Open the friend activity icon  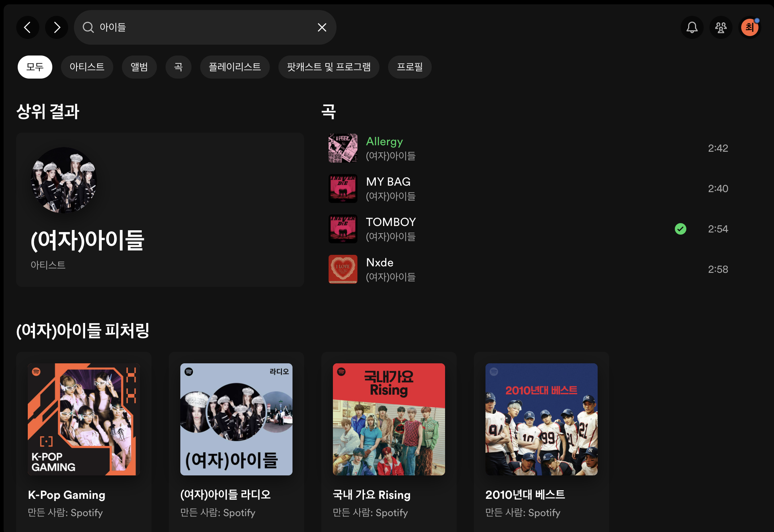721,27
